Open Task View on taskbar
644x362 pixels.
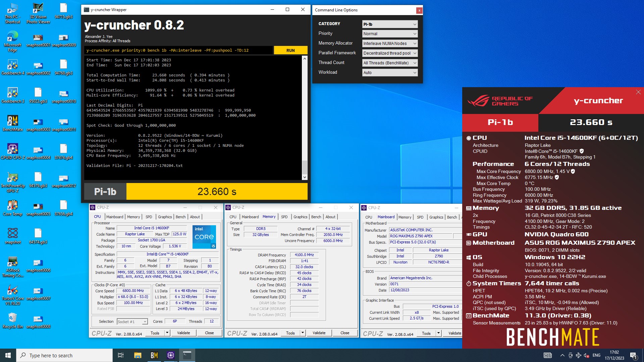click(121, 355)
